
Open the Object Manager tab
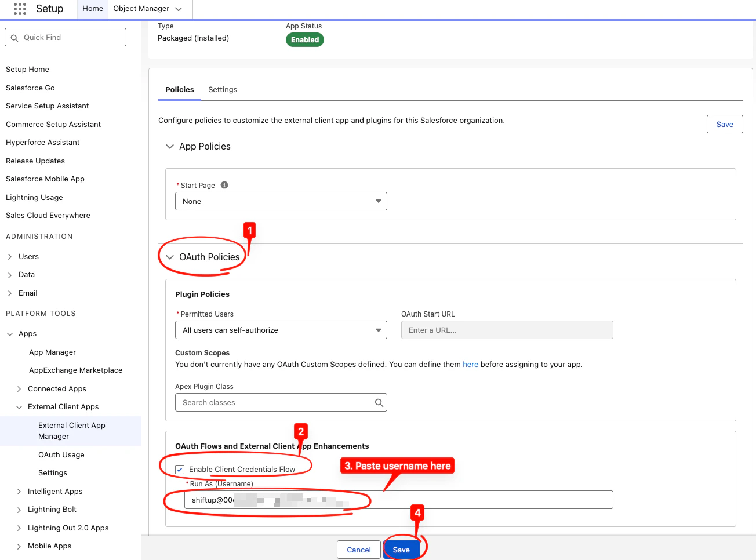click(x=141, y=9)
